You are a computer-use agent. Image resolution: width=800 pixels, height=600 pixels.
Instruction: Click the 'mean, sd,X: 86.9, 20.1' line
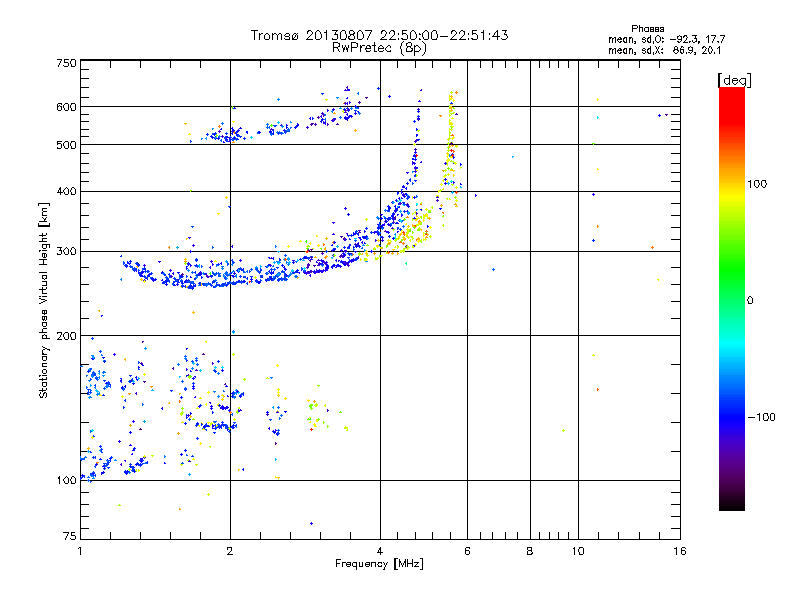pyautogui.click(x=664, y=51)
